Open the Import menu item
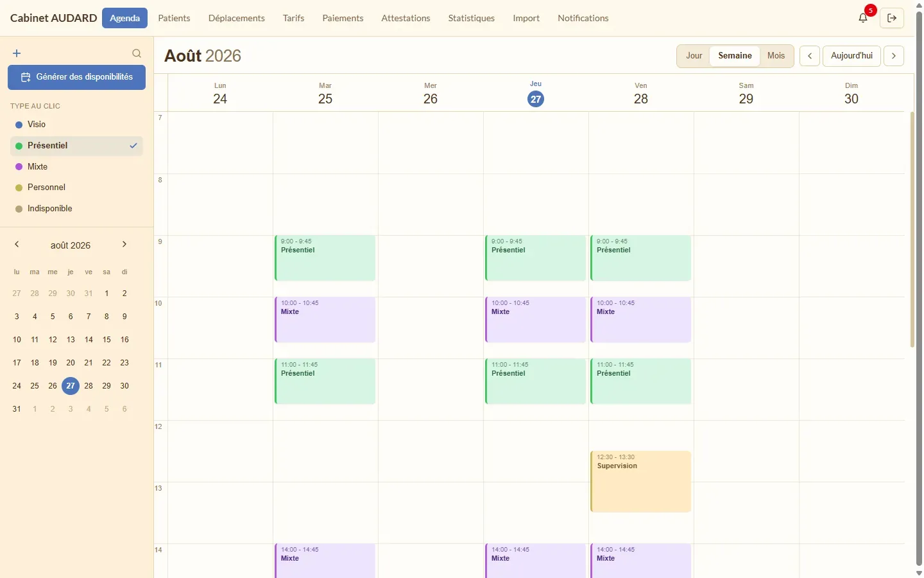Screen dimensions: 924x578 526,18
